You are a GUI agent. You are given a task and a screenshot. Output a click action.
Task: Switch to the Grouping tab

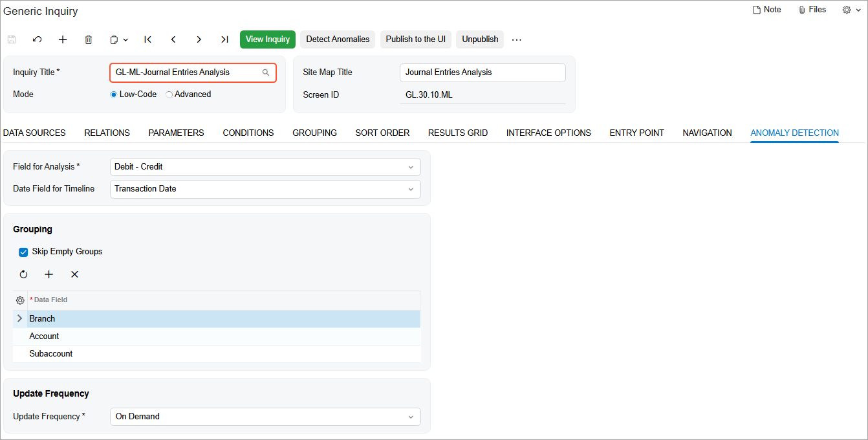tap(314, 133)
